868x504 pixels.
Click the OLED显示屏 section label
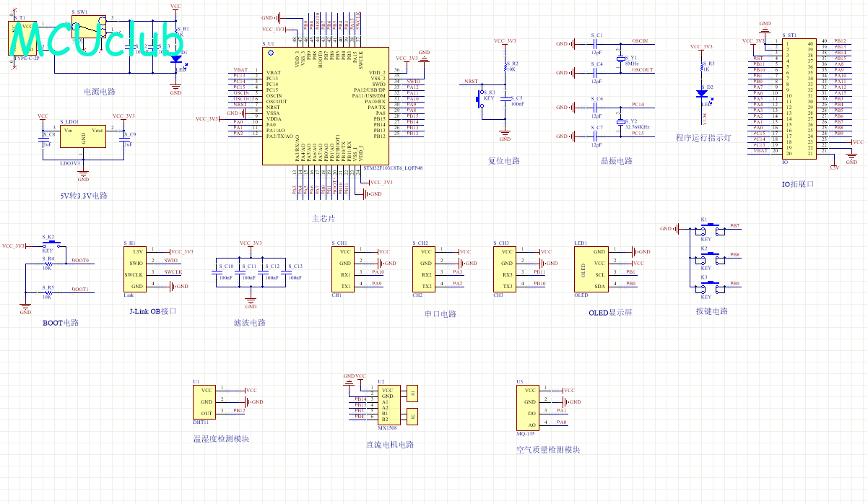(610, 313)
